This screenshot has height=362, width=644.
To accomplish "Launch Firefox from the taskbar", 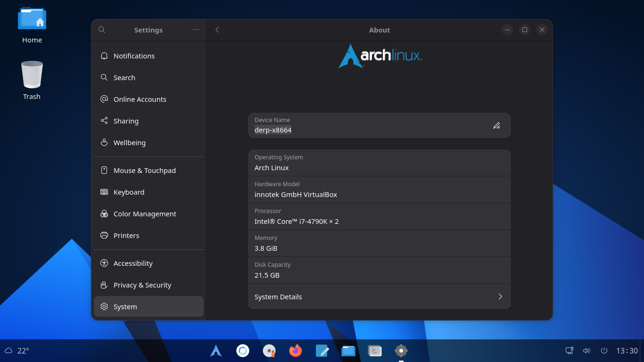I will [296, 351].
